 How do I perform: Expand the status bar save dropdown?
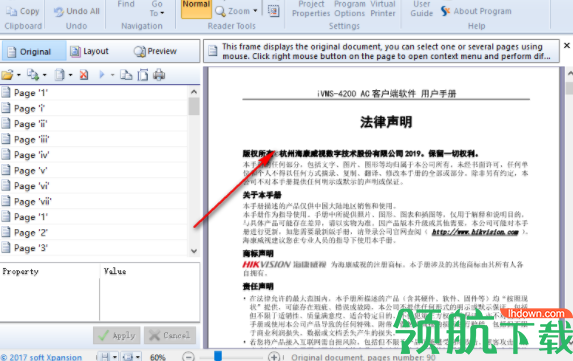pos(114,357)
